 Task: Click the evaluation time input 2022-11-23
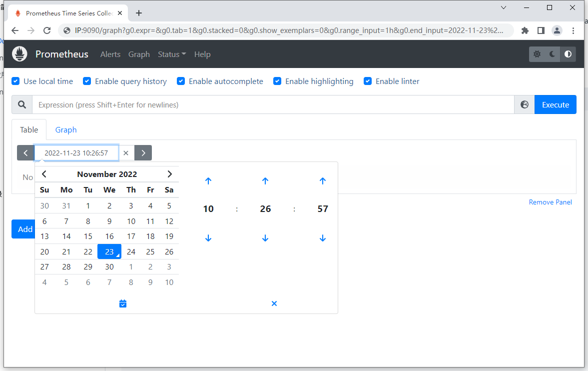[76, 153]
